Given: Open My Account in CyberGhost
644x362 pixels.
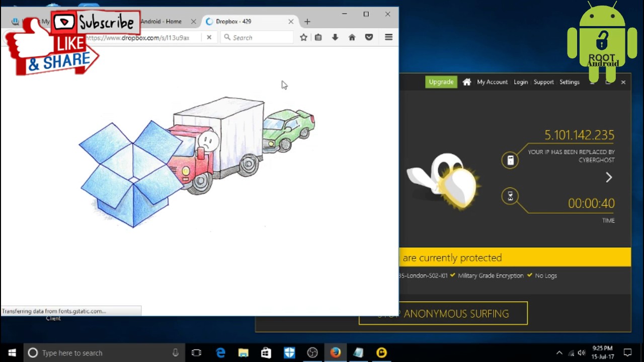Looking at the screenshot, I should coord(492,82).
